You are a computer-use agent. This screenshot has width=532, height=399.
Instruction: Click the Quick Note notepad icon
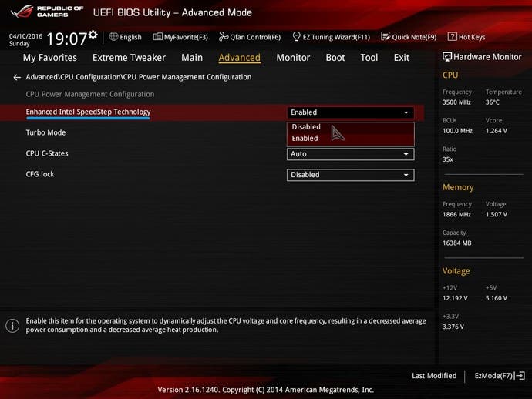pyautogui.click(x=386, y=37)
